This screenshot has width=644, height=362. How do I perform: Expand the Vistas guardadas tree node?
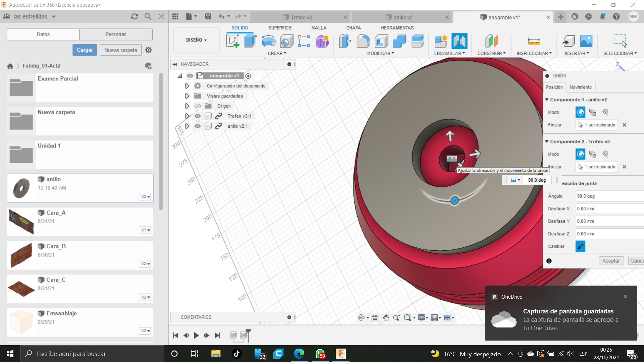click(187, 96)
